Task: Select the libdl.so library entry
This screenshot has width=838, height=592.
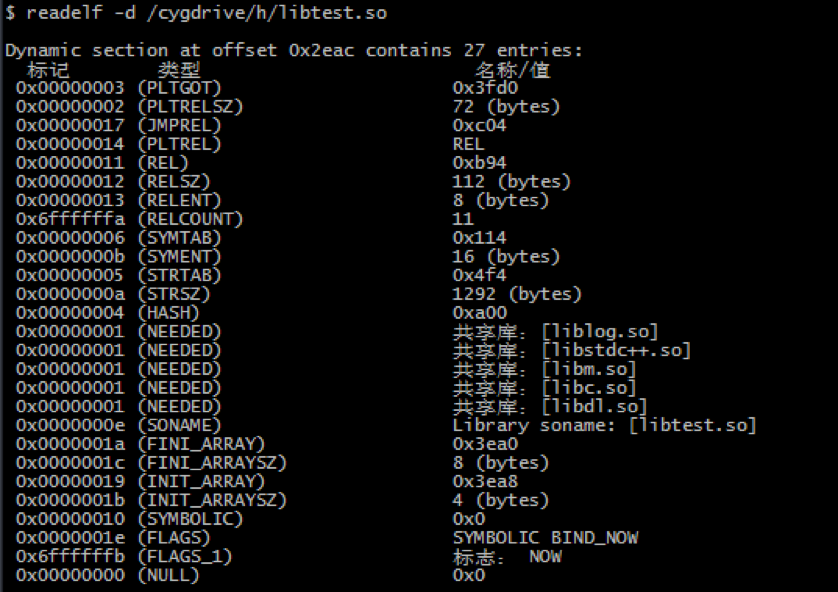Action: coord(594,407)
